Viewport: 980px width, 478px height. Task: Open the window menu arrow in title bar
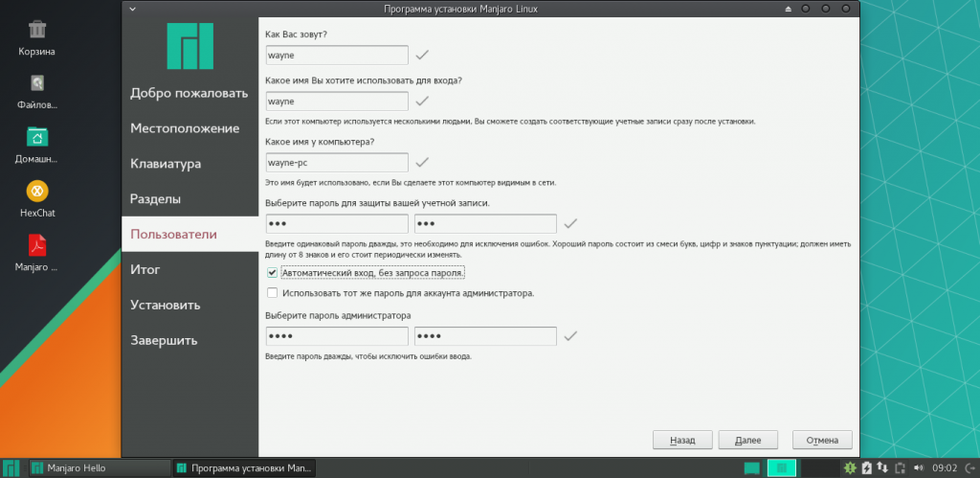(x=131, y=8)
